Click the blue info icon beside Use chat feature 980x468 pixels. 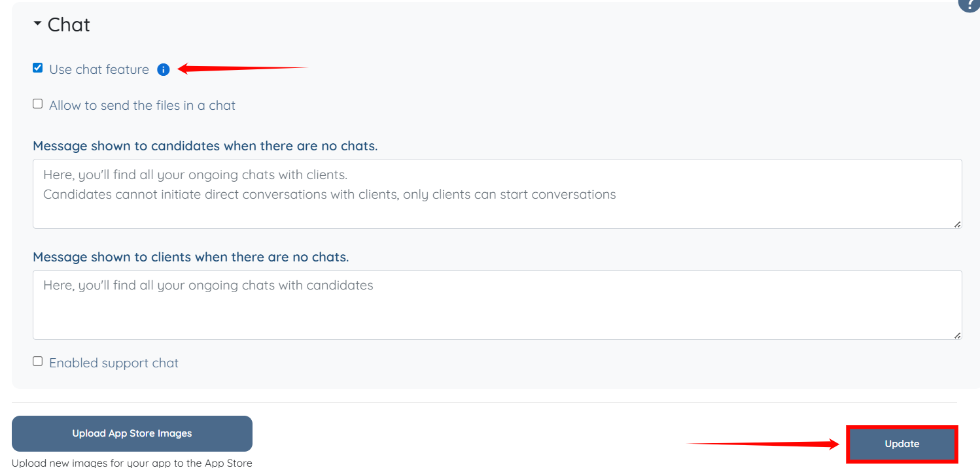click(164, 70)
